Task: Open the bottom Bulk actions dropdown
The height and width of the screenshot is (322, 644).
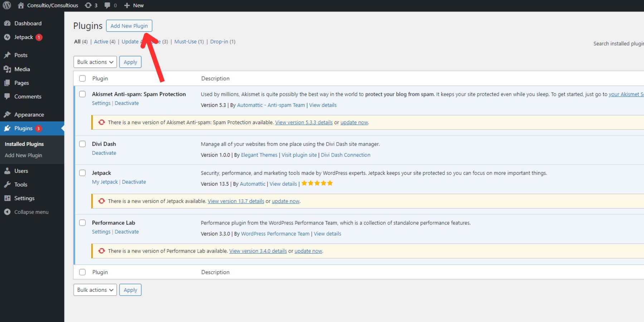Action: coord(95,289)
